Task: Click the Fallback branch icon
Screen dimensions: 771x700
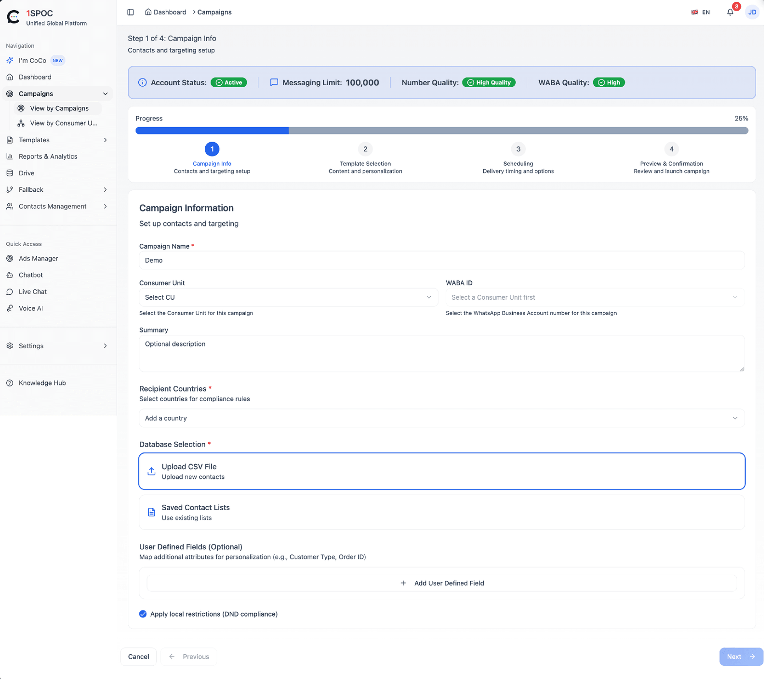Action: [10, 190]
